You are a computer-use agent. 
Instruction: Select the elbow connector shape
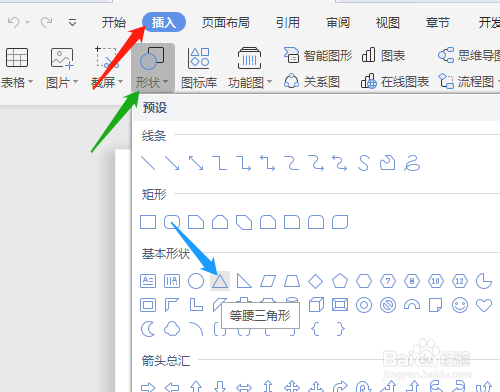point(220,163)
